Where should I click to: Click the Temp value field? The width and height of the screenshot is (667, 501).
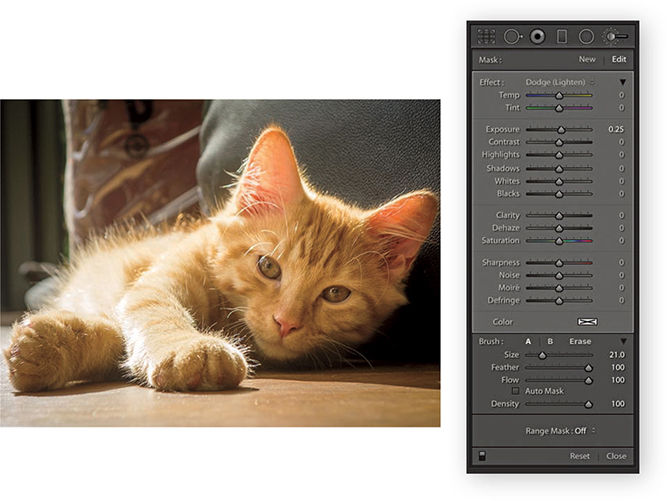(x=621, y=95)
